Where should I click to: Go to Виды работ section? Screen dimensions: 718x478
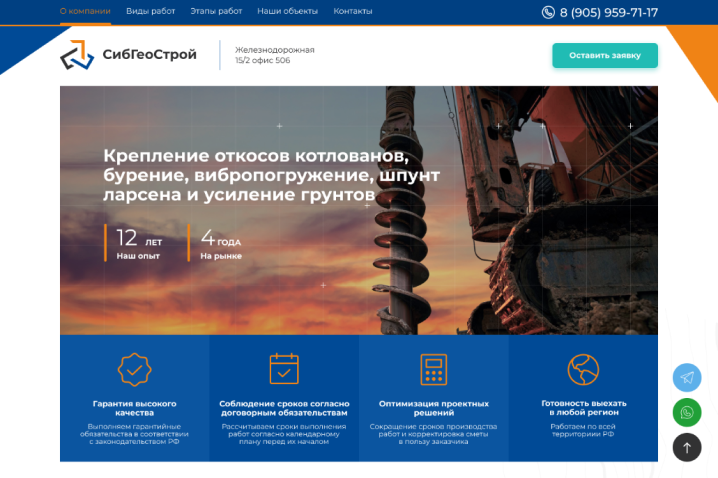[151, 11]
